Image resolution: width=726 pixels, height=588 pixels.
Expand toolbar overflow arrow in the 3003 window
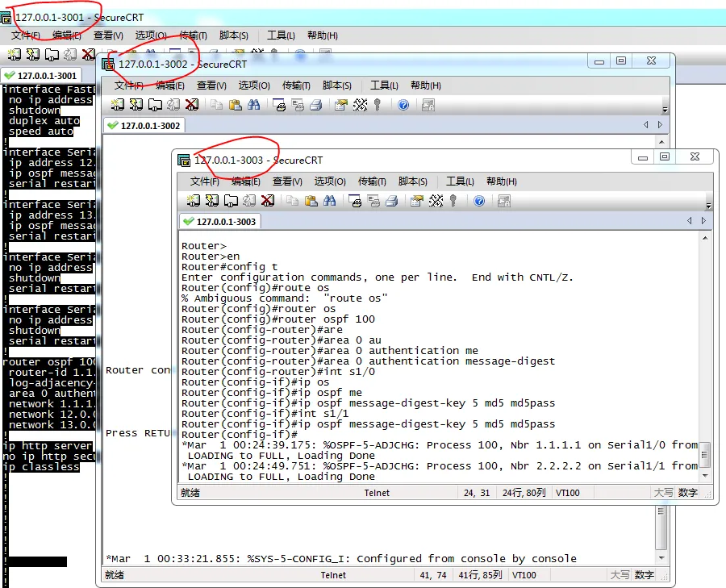pyautogui.click(x=708, y=205)
